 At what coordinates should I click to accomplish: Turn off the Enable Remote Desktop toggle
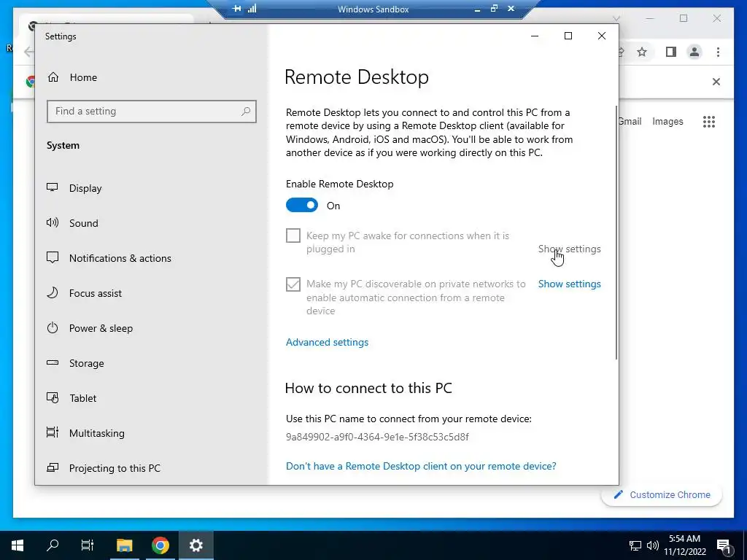302,205
